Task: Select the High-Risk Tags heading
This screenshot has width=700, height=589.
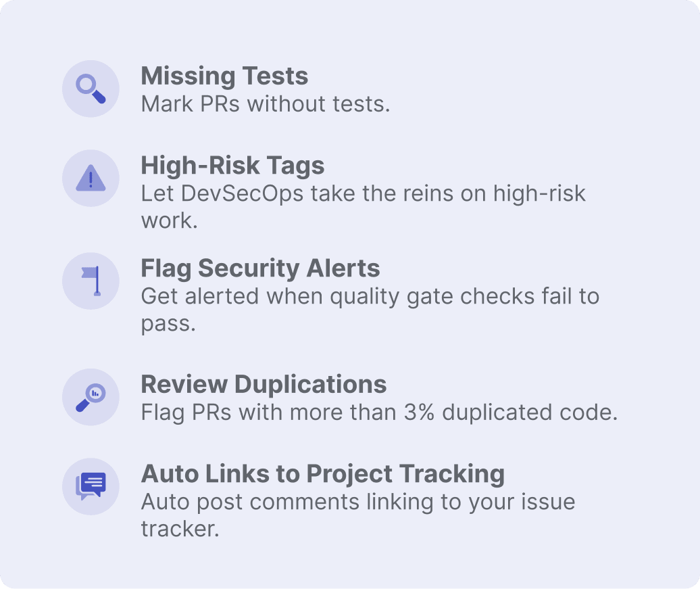Action: (232, 166)
